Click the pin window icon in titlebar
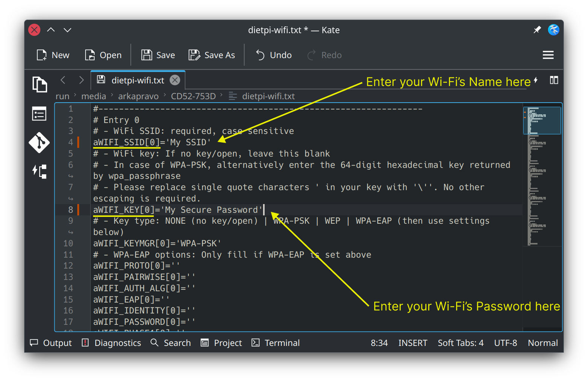Screen dimensions: 588x381 pyautogui.click(x=537, y=30)
